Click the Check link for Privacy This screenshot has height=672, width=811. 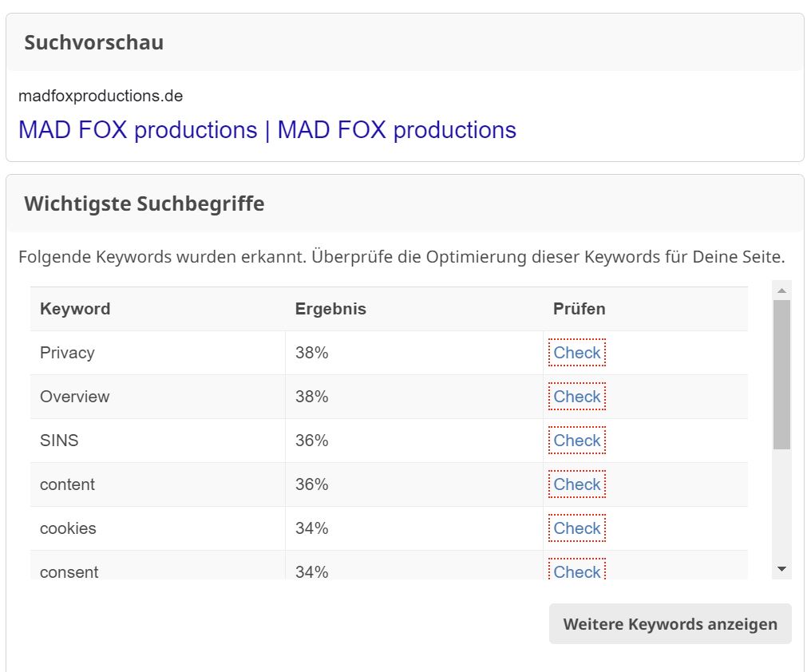[576, 353]
